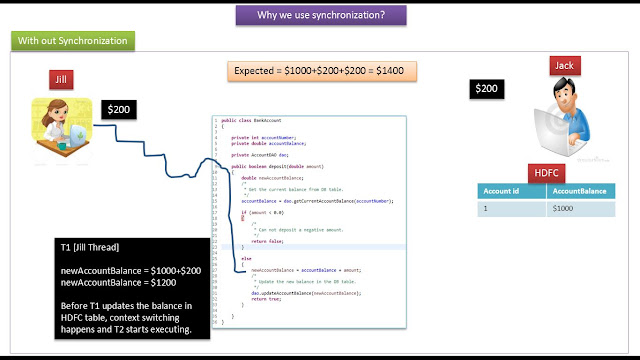Click 'private int accountNumber;' code line
Viewport: 640px width, 360px height.
pyautogui.click(x=263, y=138)
